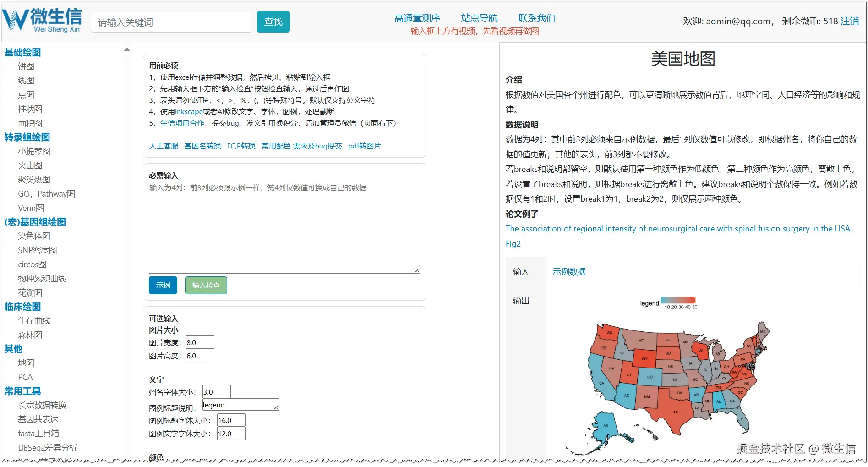Click the 州名字体大小 font size field

coord(216,392)
